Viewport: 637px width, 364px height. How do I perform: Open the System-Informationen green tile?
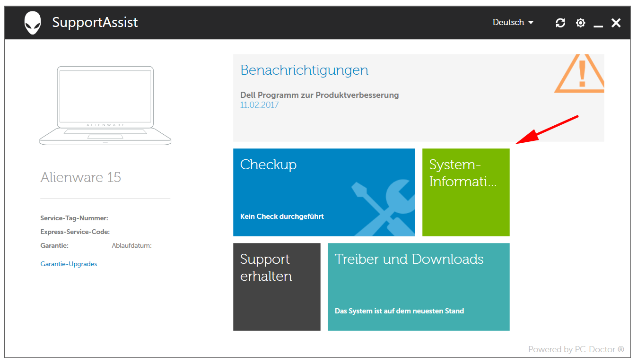tap(466, 192)
